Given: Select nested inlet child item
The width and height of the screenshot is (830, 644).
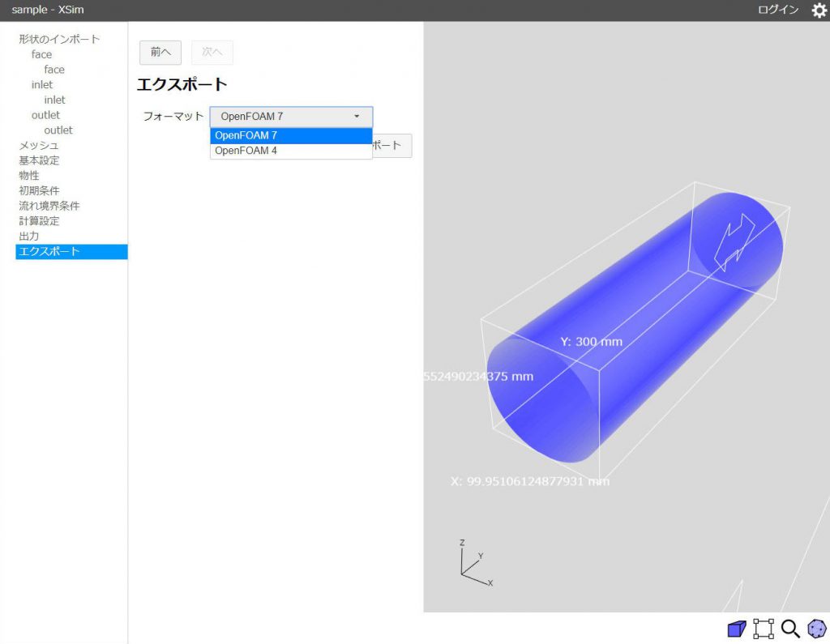Looking at the screenshot, I should coord(54,100).
